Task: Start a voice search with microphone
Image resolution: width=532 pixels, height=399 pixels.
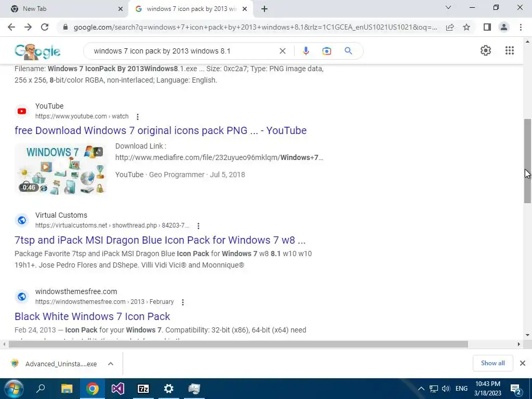Action: click(305, 51)
